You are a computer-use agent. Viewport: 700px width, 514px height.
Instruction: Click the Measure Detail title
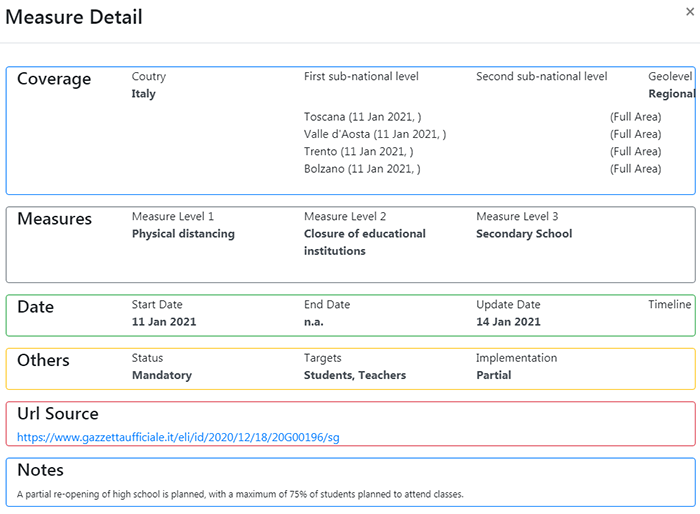(x=74, y=17)
